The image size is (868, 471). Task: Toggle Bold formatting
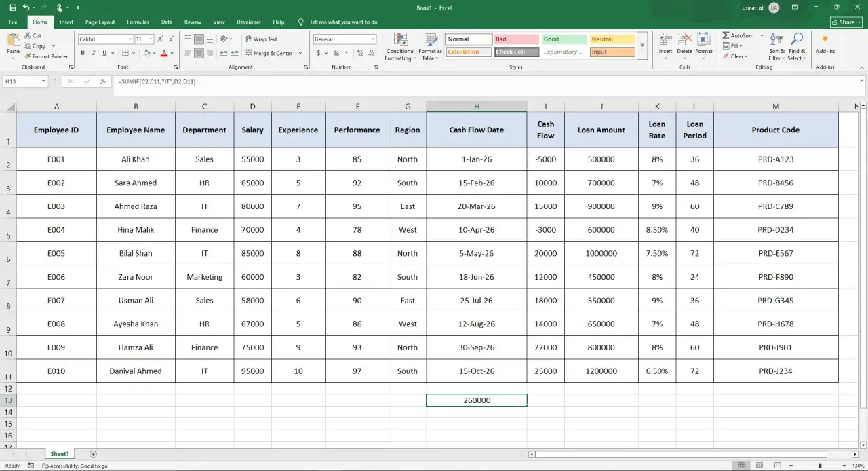83,53
